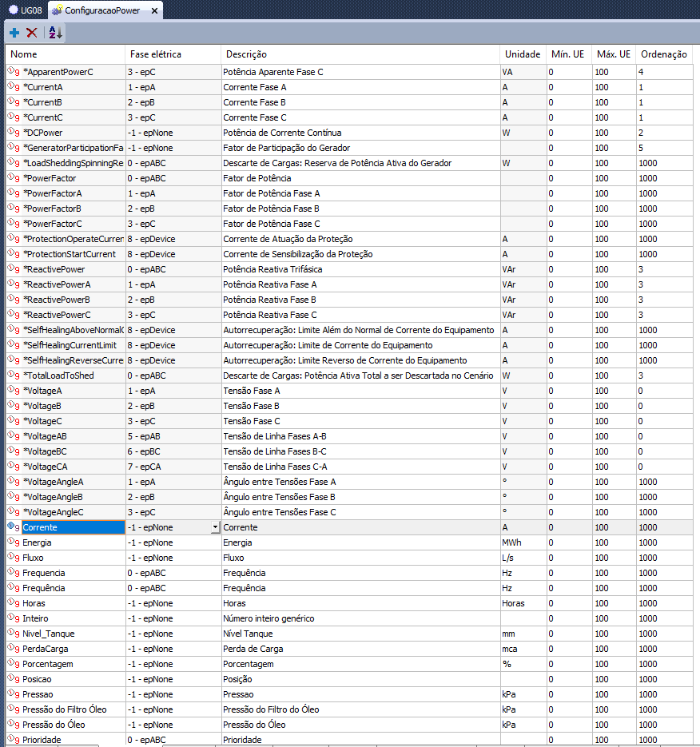Click the A-Z sort icon
This screenshot has width=700, height=747.
pos(55,33)
